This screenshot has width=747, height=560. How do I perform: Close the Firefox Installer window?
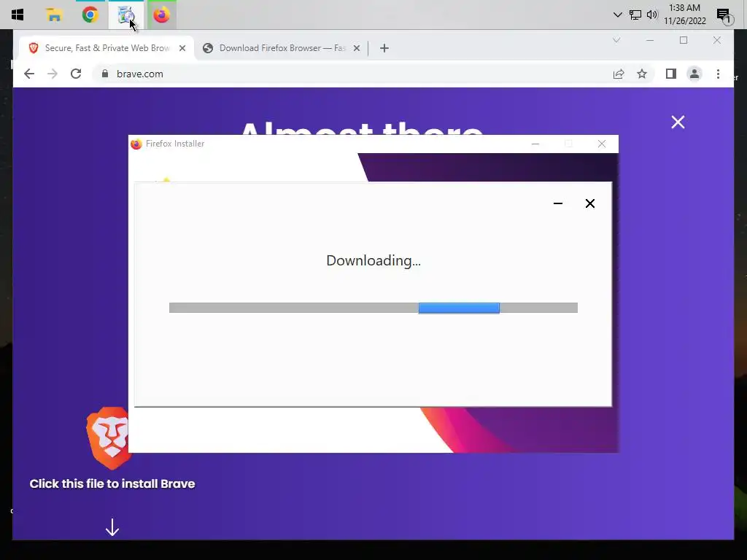coord(602,144)
